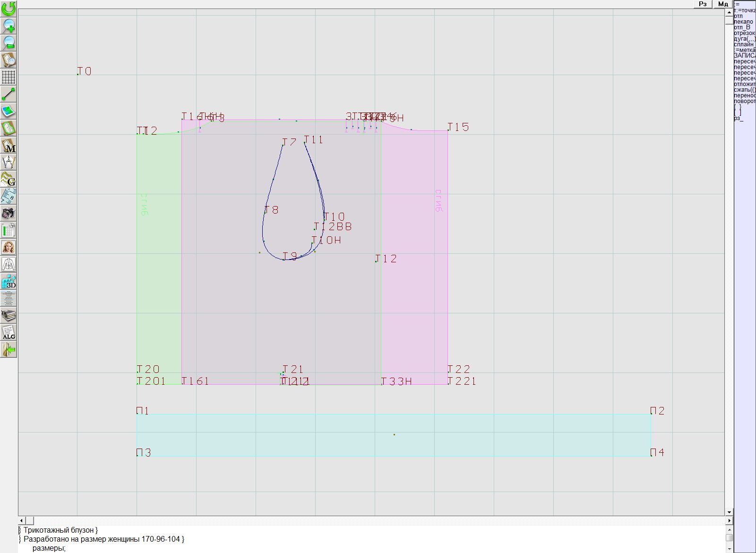Select the line segment tool icon
The height and width of the screenshot is (553, 756).
tap(9, 94)
